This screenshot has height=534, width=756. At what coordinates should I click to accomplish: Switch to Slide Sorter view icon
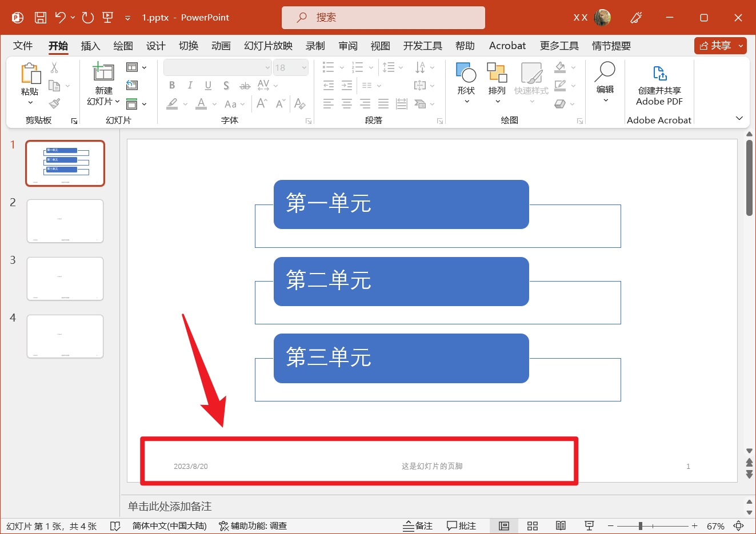[533, 526]
